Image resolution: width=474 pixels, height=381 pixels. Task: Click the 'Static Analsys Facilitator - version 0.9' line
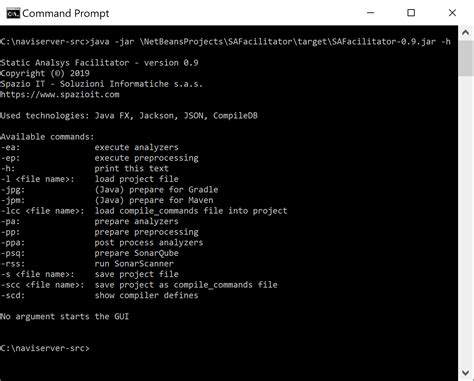(x=99, y=63)
